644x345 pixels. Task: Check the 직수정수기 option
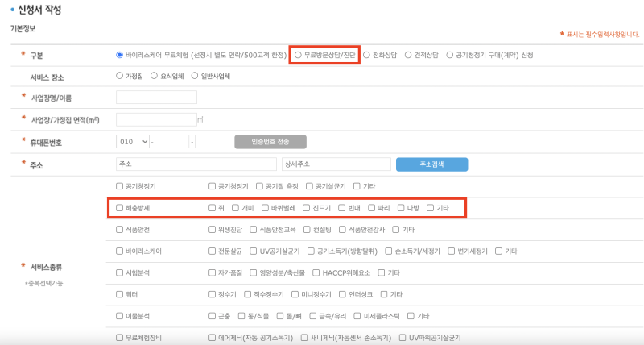pos(248,294)
